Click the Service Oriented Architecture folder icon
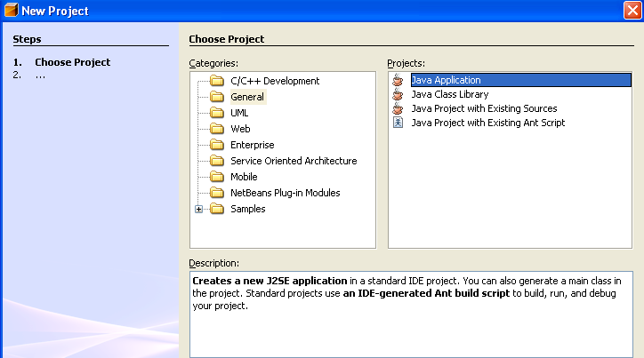 [217, 161]
